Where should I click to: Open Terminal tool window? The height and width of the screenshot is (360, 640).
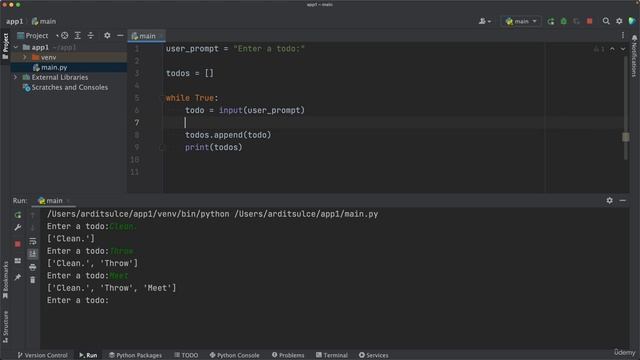pos(332,355)
